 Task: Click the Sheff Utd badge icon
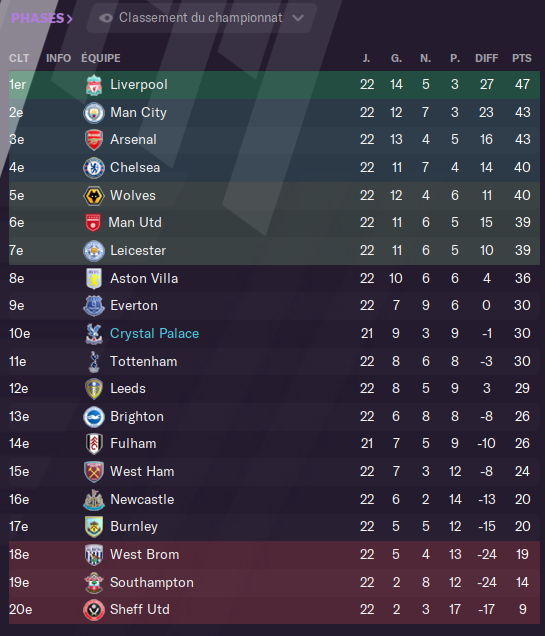94,610
